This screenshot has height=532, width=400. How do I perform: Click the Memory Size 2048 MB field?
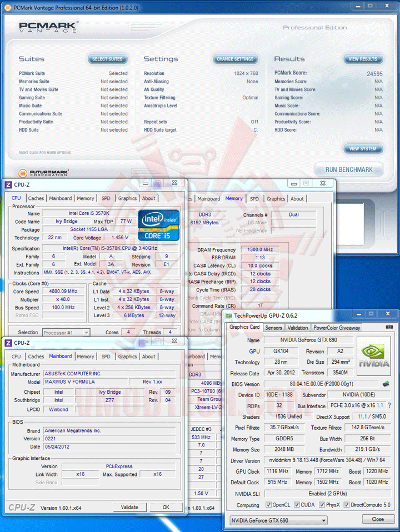(284, 449)
